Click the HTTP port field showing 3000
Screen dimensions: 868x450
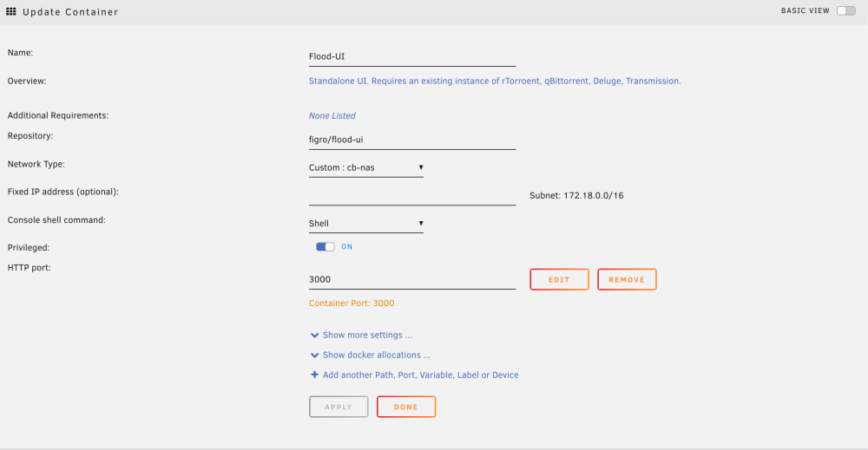pos(412,279)
